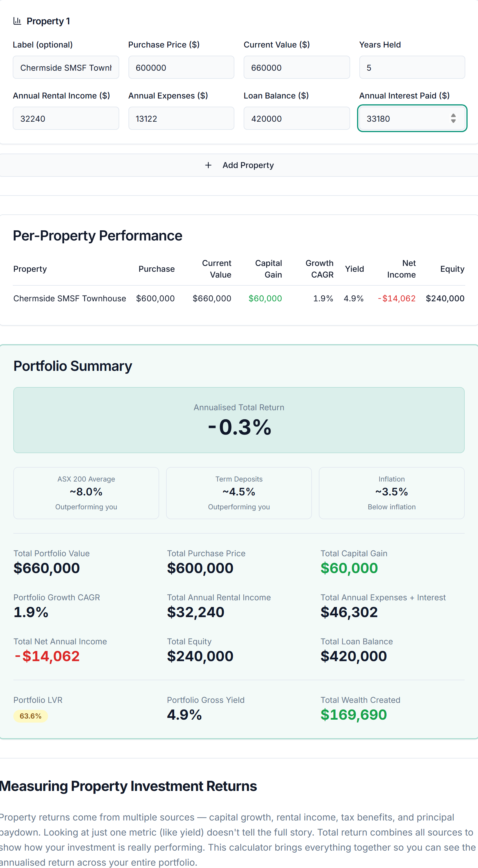Click the Annual Rental Income field

click(x=66, y=118)
